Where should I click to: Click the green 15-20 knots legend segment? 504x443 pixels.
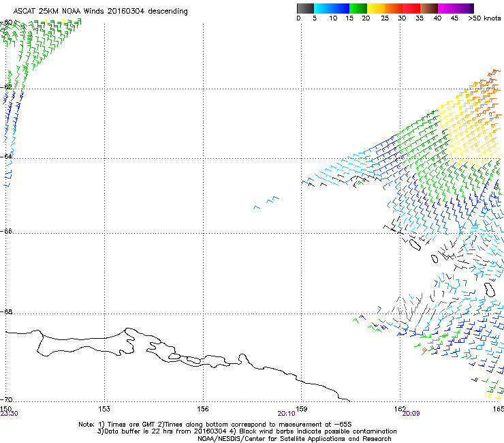(x=358, y=8)
